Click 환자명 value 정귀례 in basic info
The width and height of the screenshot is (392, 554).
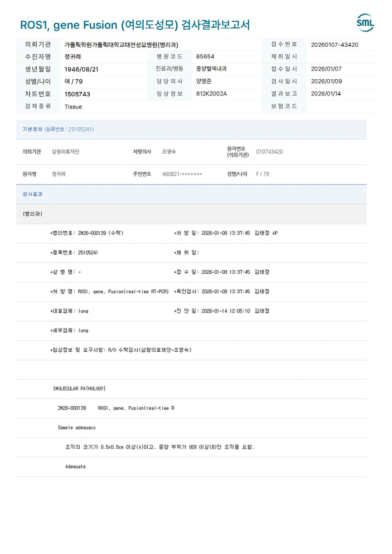[x=59, y=174]
